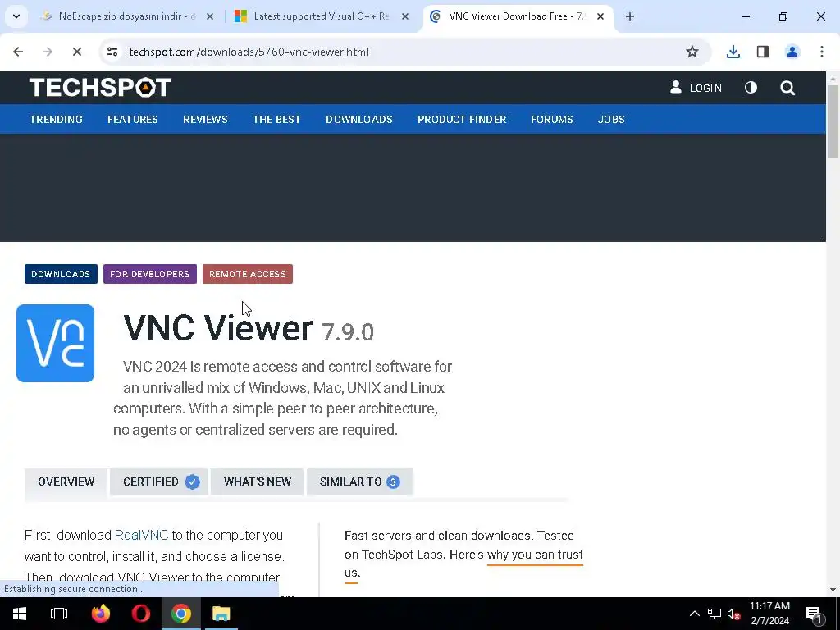Close the Visual C++ tab

tap(405, 16)
